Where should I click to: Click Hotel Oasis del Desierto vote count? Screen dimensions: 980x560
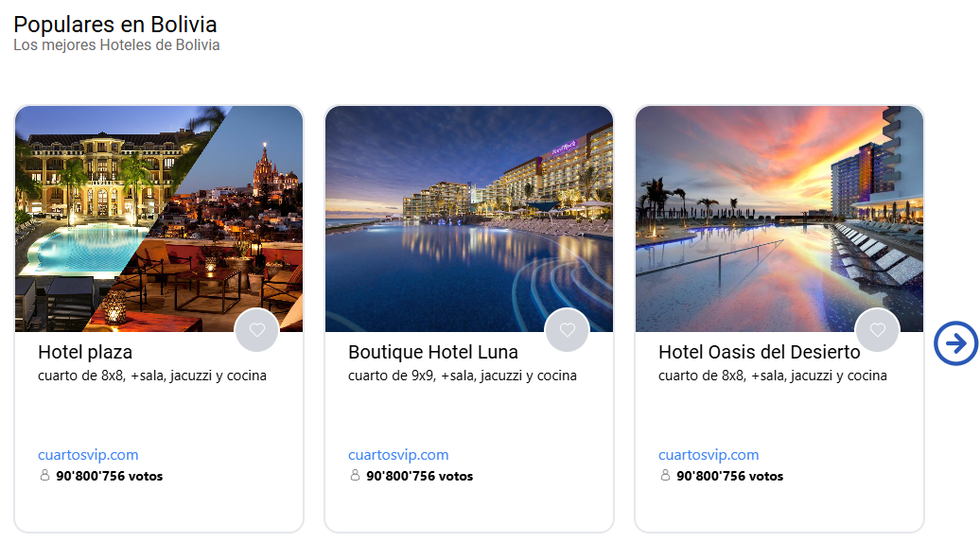click(729, 476)
